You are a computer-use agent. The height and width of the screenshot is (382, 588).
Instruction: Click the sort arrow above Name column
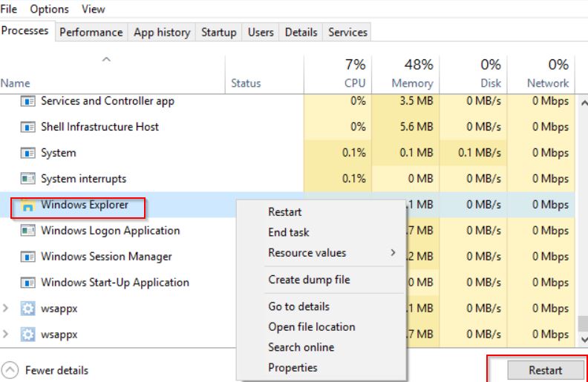click(x=106, y=59)
